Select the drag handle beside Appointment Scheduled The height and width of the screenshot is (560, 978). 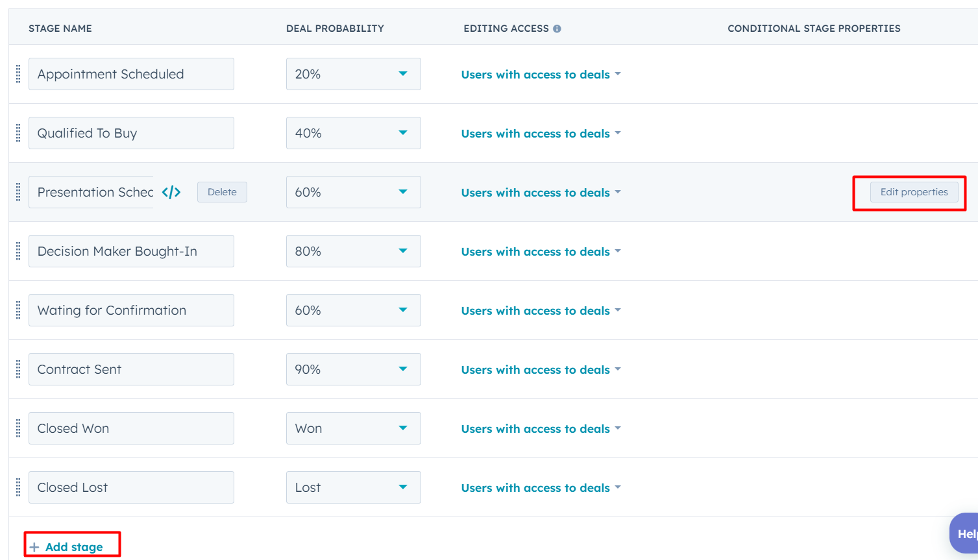18,74
